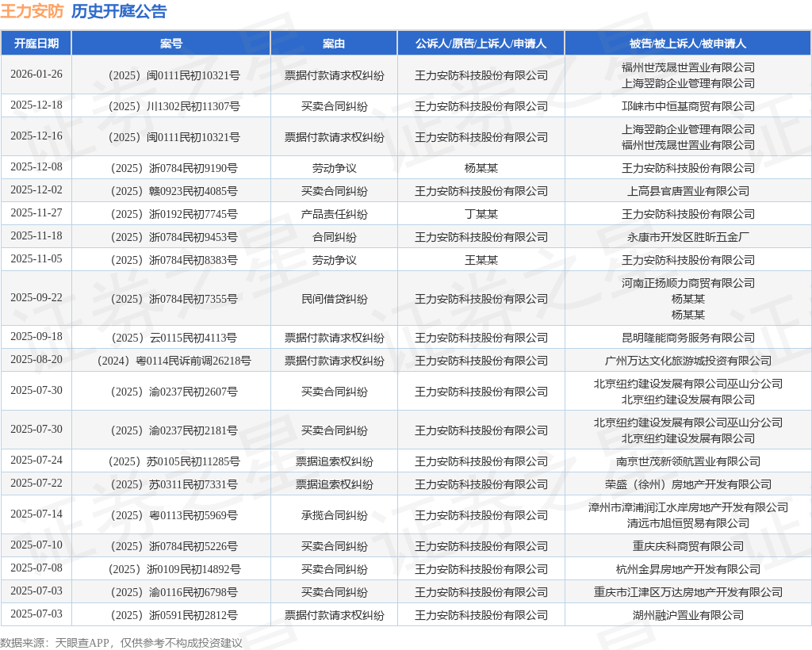
Task: Click 民间借贷纠纷 cause cell
Action: [x=334, y=299]
